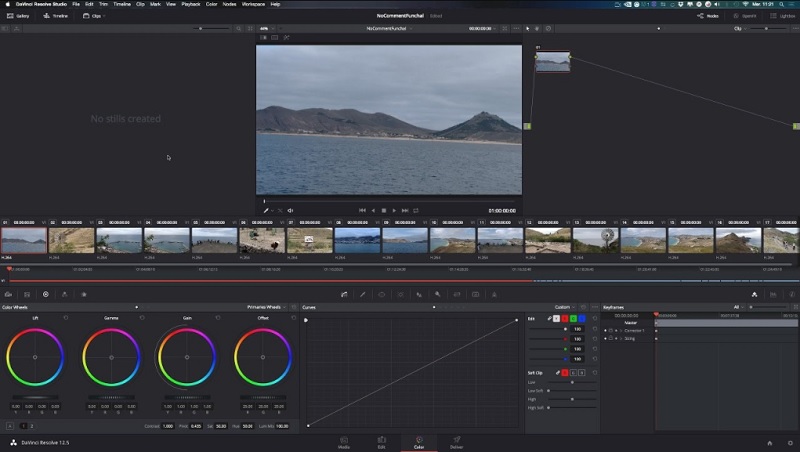Click the Home project manager icon
This screenshot has width=800, height=452.
(769, 443)
